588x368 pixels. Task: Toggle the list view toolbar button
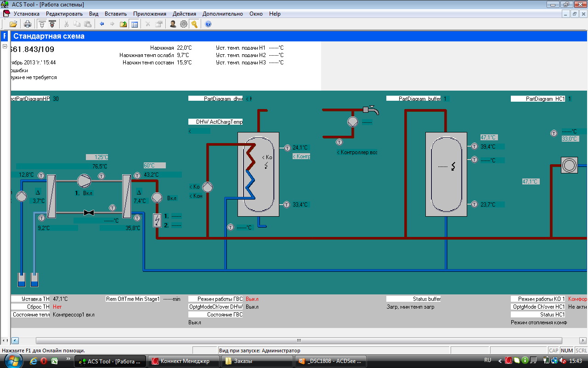(x=135, y=24)
